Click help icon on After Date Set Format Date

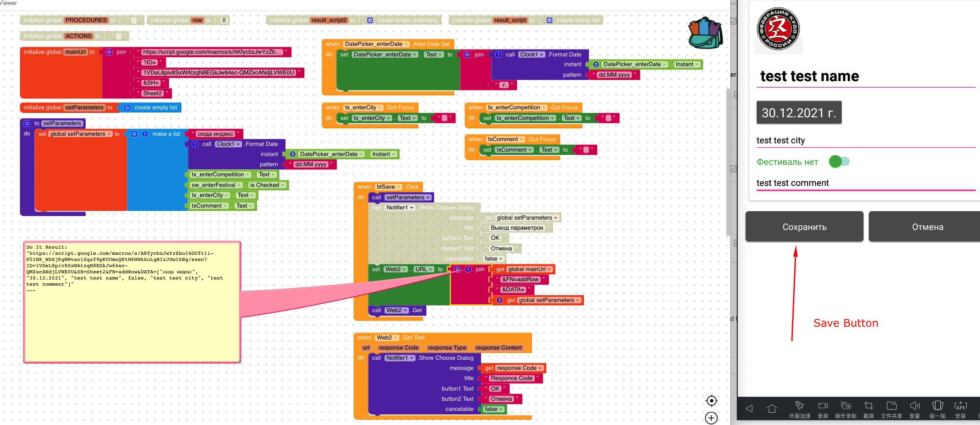point(499,55)
